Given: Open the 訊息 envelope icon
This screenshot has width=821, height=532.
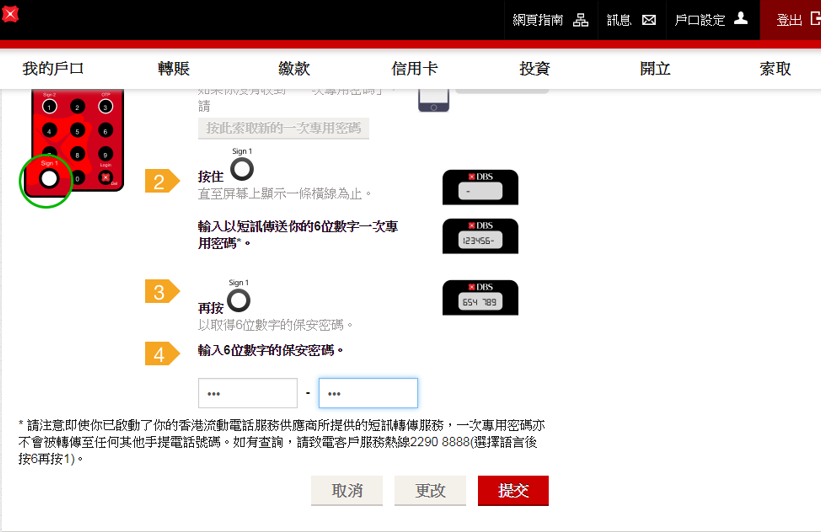Looking at the screenshot, I should pyautogui.click(x=649, y=20).
